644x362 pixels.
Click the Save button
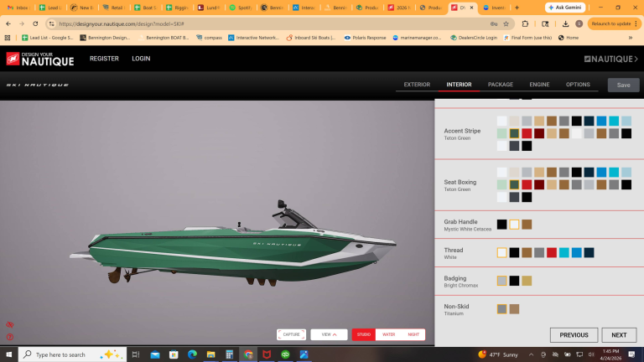pyautogui.click(x=623, y=85)
